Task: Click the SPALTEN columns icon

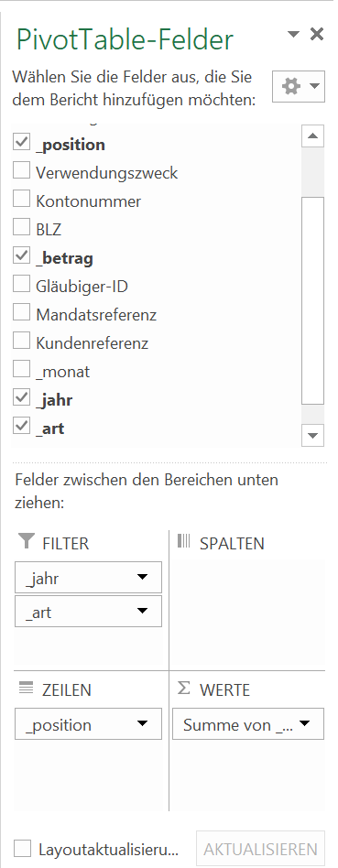Action: pyautogui.click(x=183, y=541)
